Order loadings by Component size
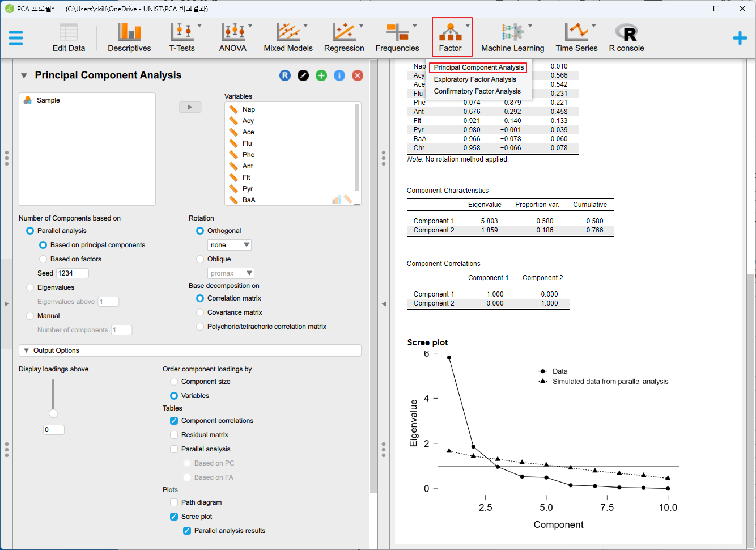The image size is (756, 550). click(174, 382)
